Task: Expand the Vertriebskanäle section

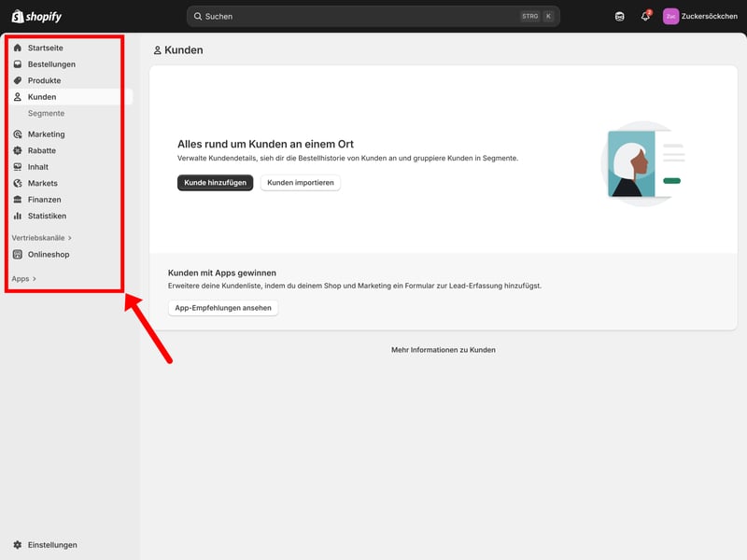Action: 41,238
